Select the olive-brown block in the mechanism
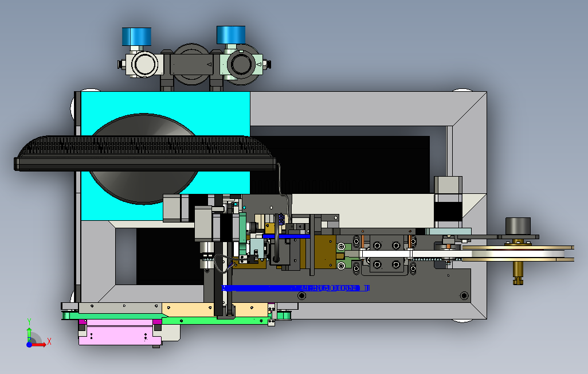This screenshot has height=374, width=588. tap(325, 252)
